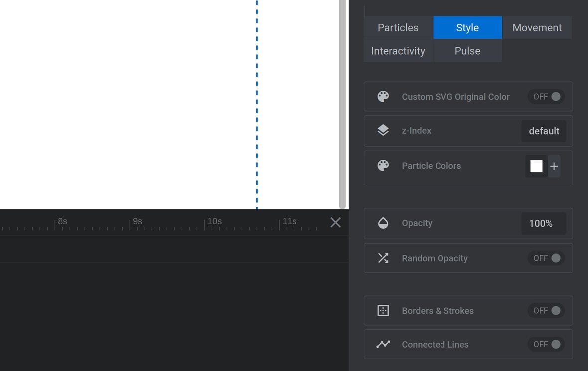
Task: Open the z-Index default value field
Action: [x=544, y=131]
